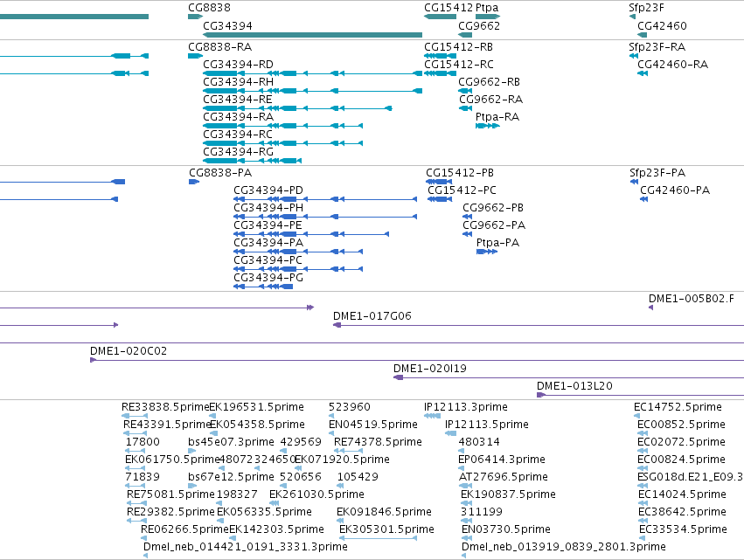Click protein label CG34394-PE
This screenshot has width=744, height=560.
point(268,225)
